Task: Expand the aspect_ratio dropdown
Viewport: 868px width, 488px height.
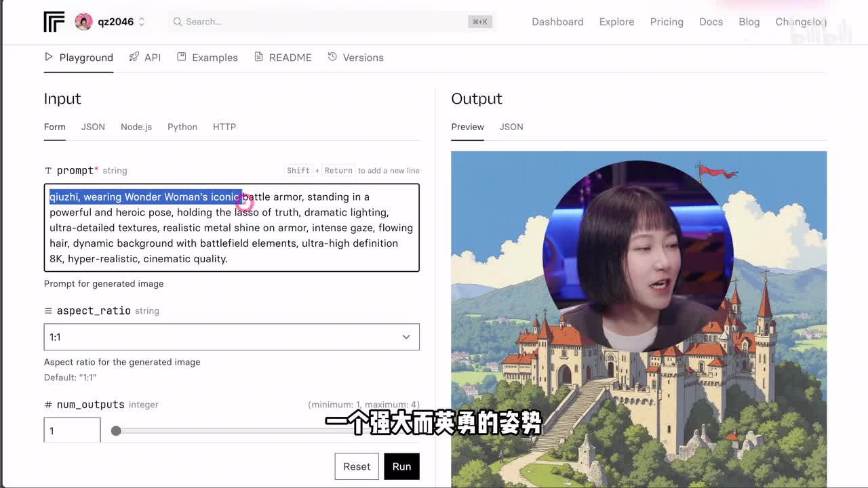Action: pyautogui.click(x=231, y=337)
